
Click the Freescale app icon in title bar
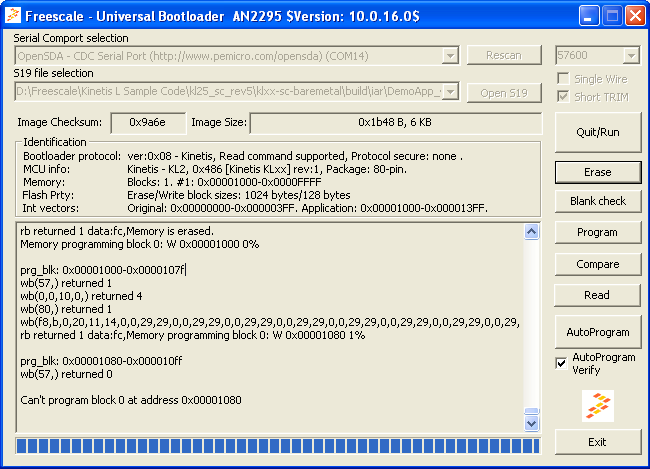click(x=13, y=16)
